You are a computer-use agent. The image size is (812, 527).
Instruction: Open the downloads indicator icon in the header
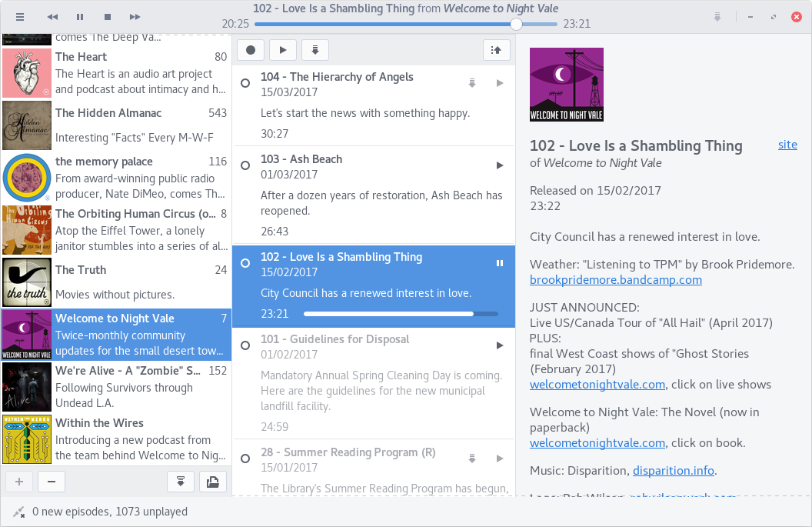click(x=717, y=17)
